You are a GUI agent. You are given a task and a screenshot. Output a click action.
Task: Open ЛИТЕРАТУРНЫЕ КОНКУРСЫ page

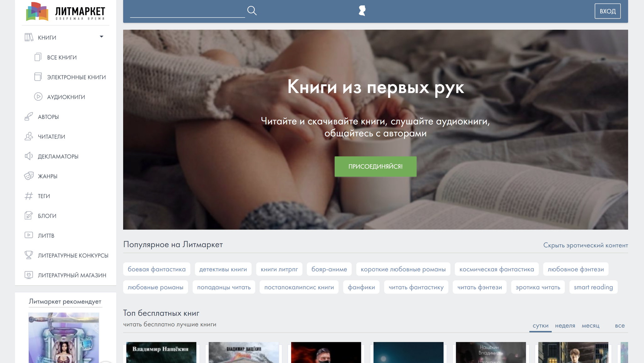[x=73, y=256]
